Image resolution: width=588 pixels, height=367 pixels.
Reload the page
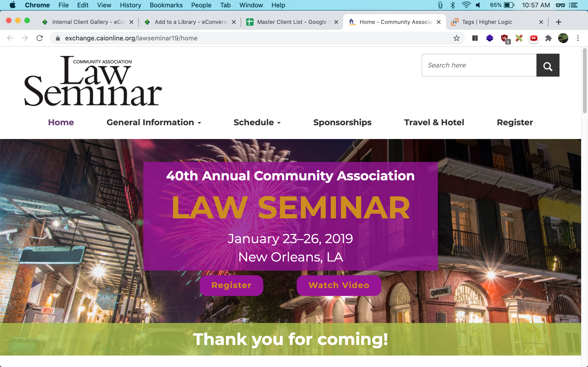(x=40, y=38)
